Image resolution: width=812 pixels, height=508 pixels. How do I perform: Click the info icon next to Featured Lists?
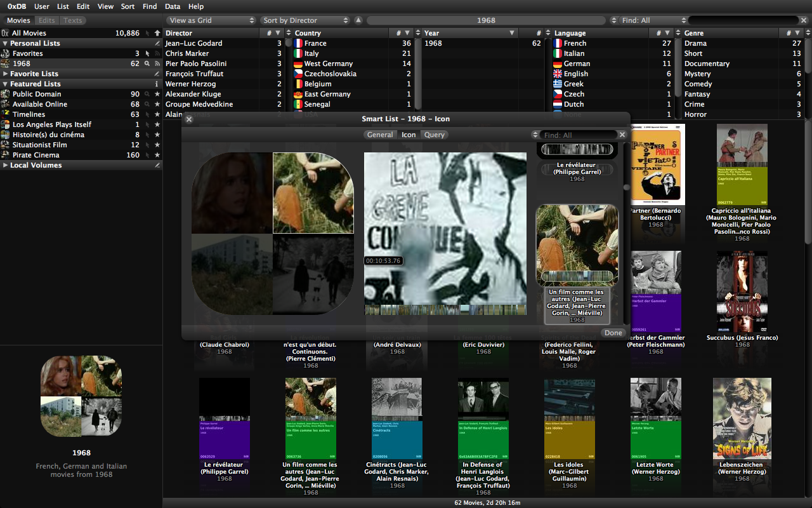coord(157,84)
